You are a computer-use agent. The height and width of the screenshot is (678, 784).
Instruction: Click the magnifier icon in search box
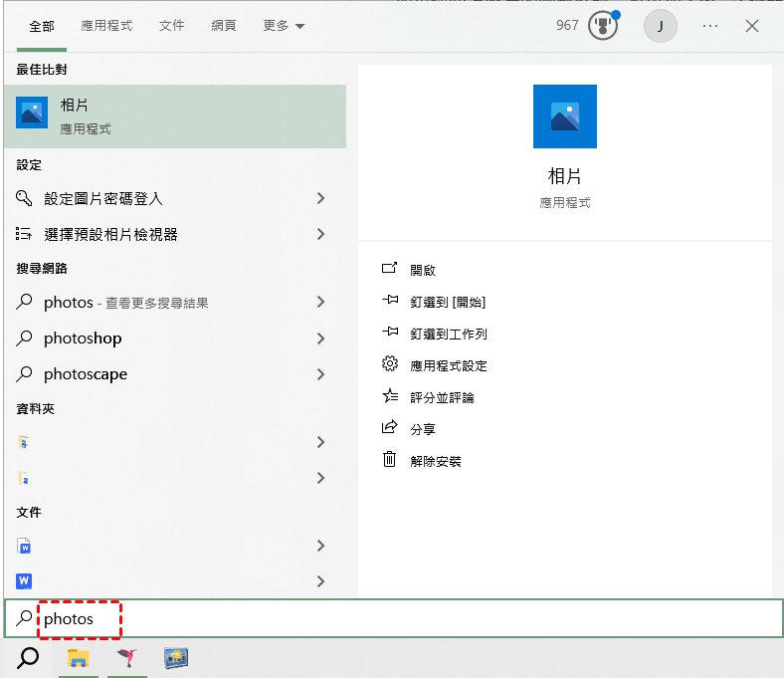coord(24,618)
